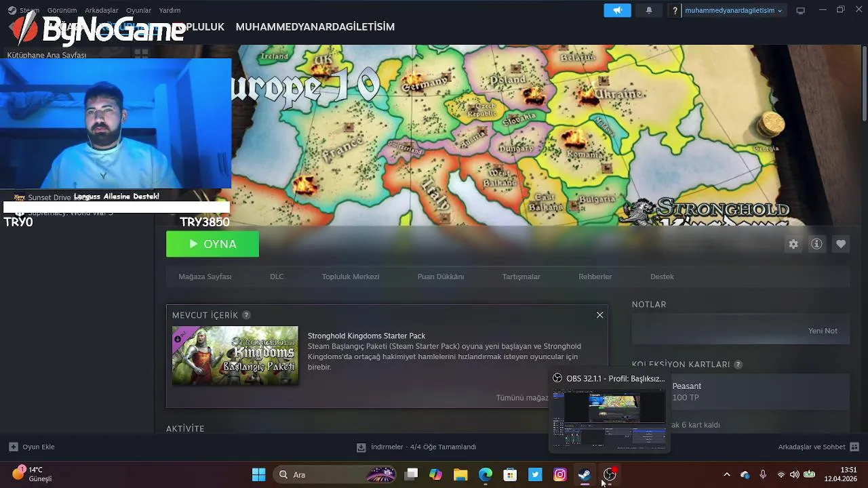868x488 pixels.
Task: Click the Peasant 100 TP trading card
Action: point(741,392)
